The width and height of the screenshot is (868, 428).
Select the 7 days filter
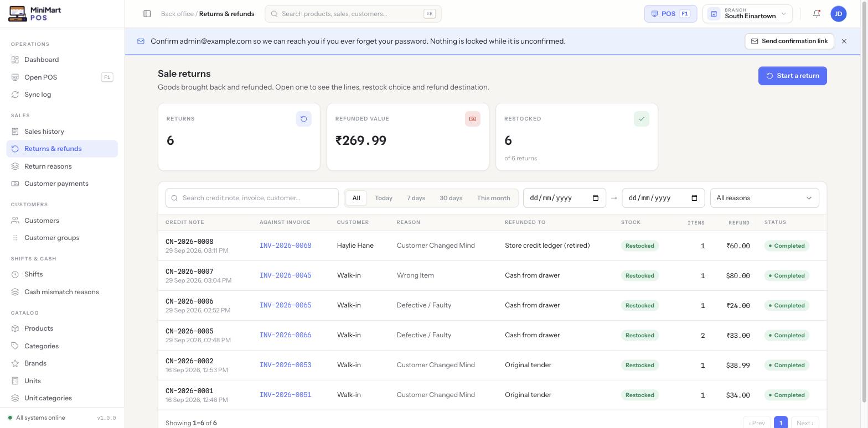pyautogui.click(x=416, y=198)
